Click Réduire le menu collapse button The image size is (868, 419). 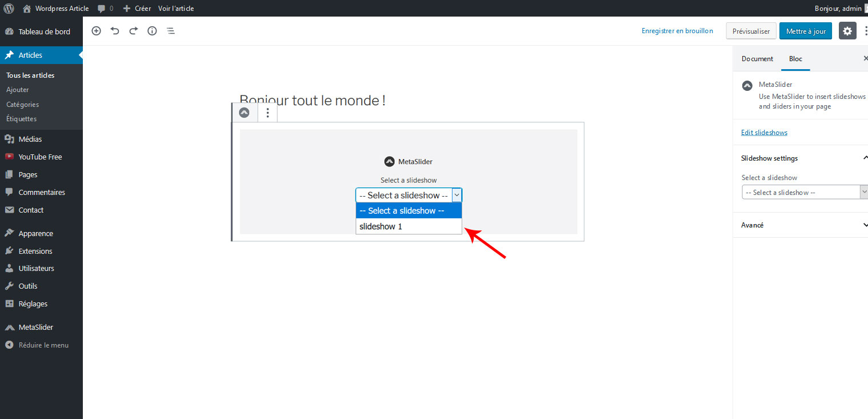[x=41, y=345]
